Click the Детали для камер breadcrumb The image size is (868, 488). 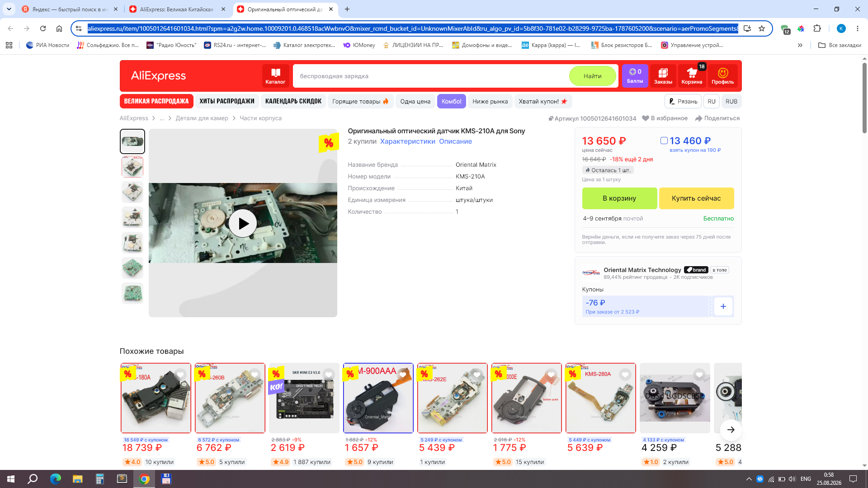coord(202,118)
